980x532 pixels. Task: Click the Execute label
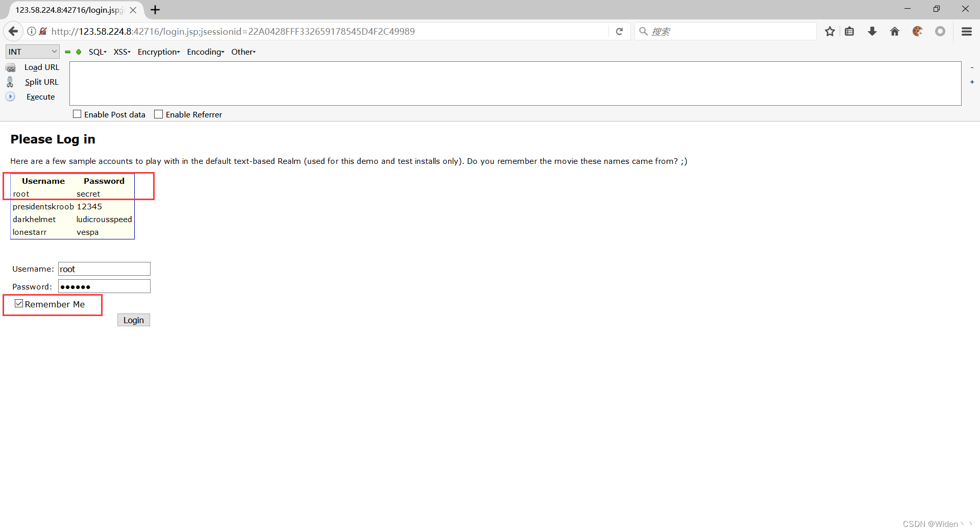40,96
